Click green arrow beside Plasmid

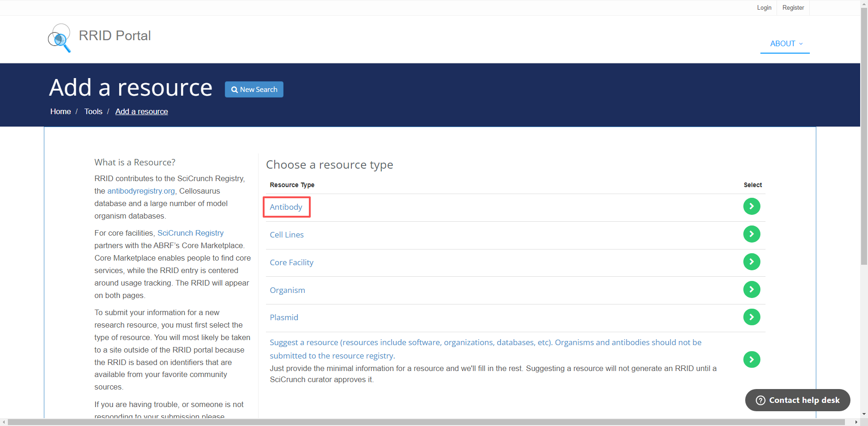click(x=751, y=317)
